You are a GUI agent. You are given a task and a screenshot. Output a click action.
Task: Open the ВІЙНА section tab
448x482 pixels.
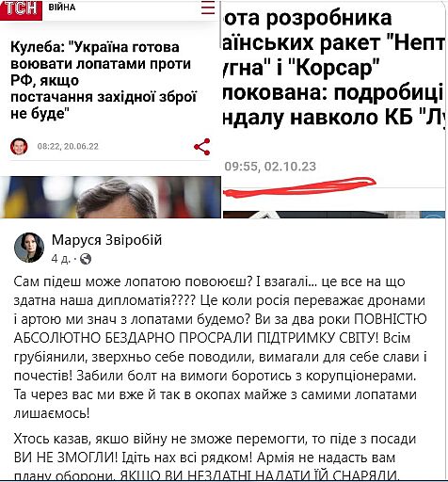point(62,8)
